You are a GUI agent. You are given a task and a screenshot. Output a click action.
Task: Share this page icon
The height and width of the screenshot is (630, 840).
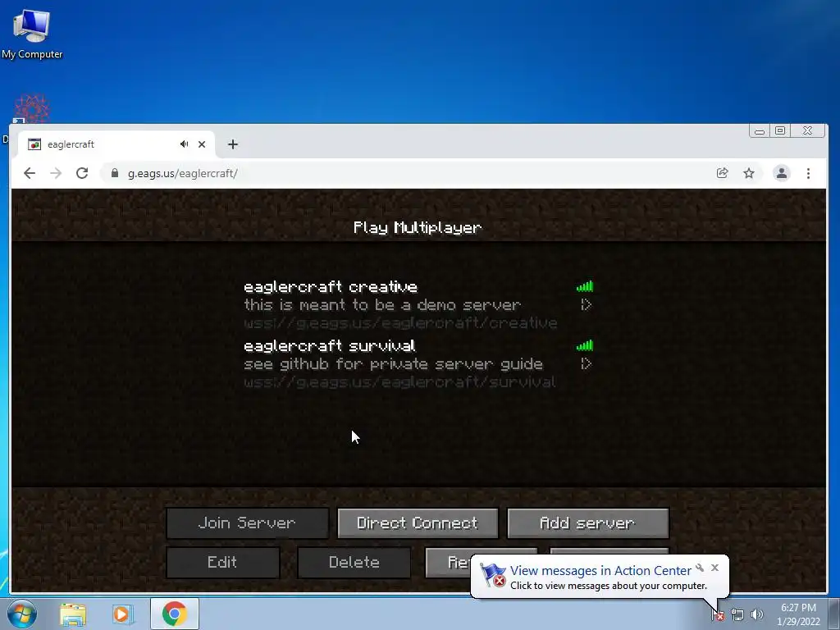[722, 173]
